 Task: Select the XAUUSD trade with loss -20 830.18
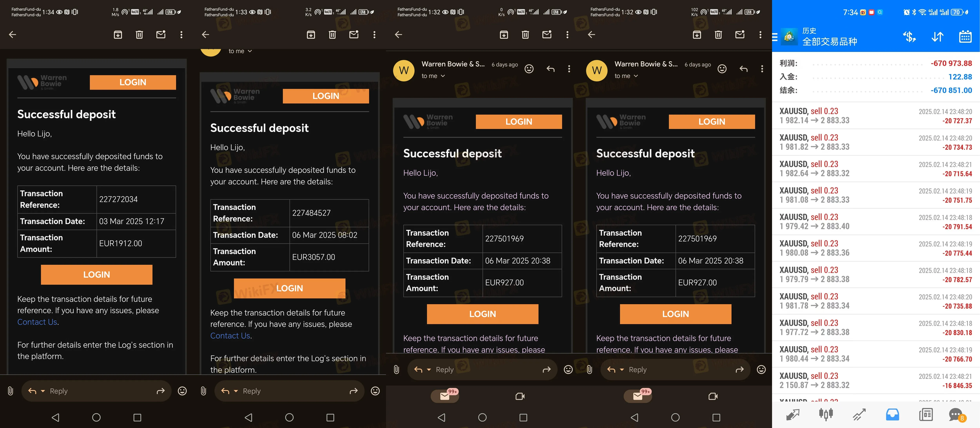[876, 327]
